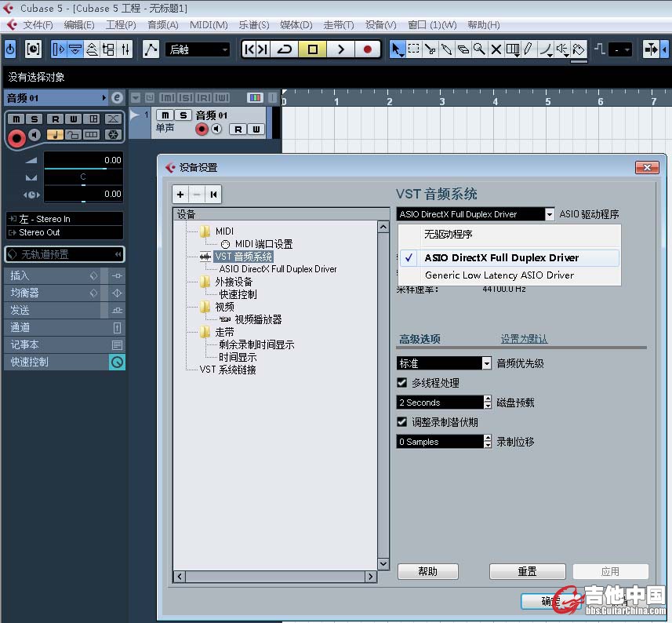Select the Line drawing tool
The height and width of the screenshot is (623, 672).
[545, 49]
